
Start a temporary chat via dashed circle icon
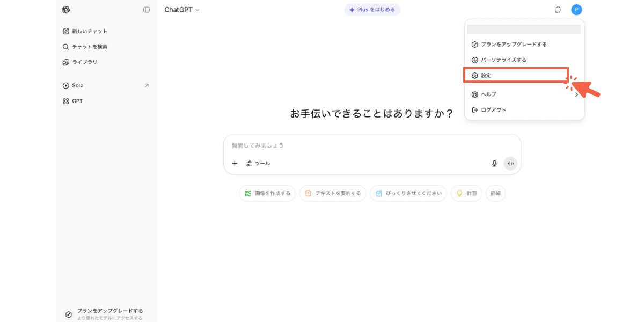[x=558, y=10]
